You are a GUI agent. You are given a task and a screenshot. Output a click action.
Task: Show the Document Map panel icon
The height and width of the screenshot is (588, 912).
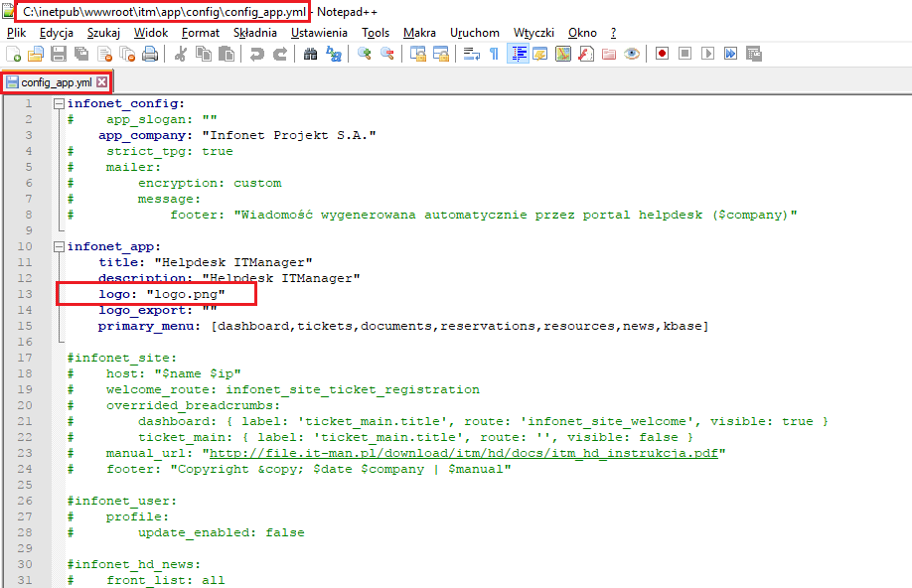[x=563, y=54]
